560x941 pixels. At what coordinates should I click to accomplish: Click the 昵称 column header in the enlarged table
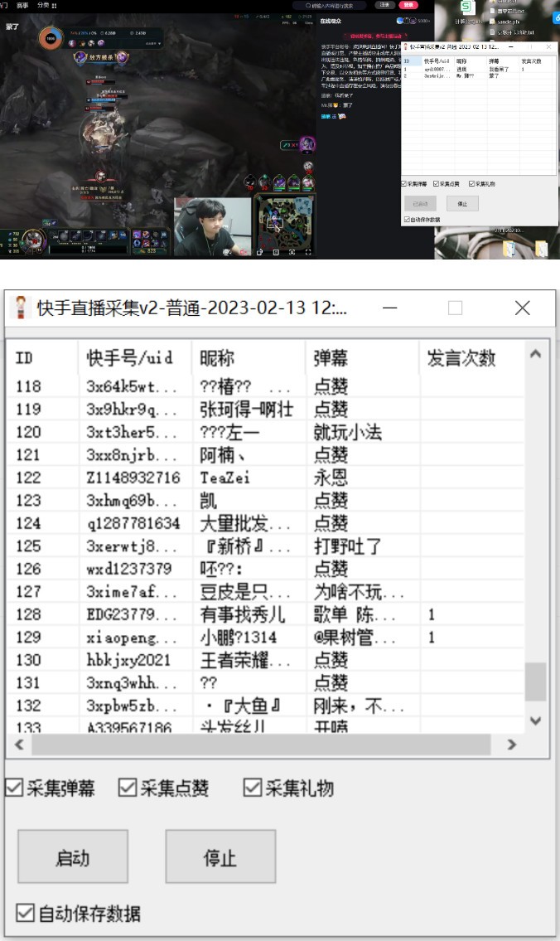coord(249,357)
